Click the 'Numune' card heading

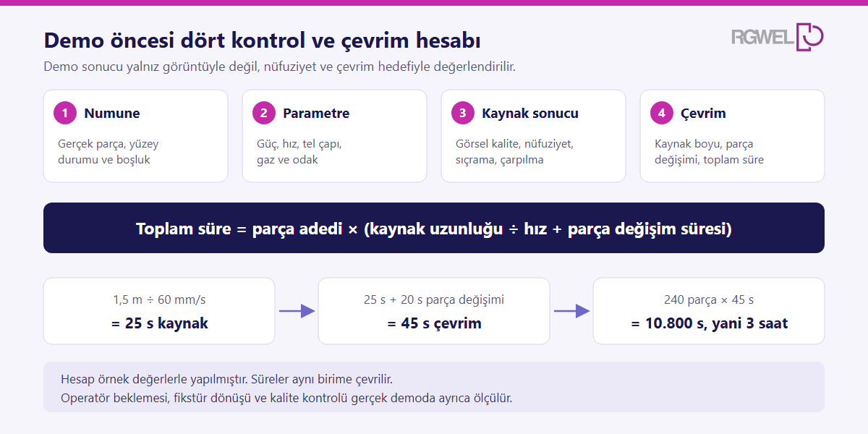[x=112, y=114]
